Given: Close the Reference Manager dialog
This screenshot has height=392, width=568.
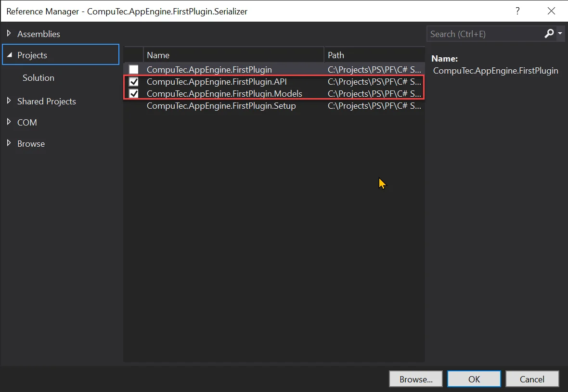Looking at the screenshot, I should [x=552, y=11].
